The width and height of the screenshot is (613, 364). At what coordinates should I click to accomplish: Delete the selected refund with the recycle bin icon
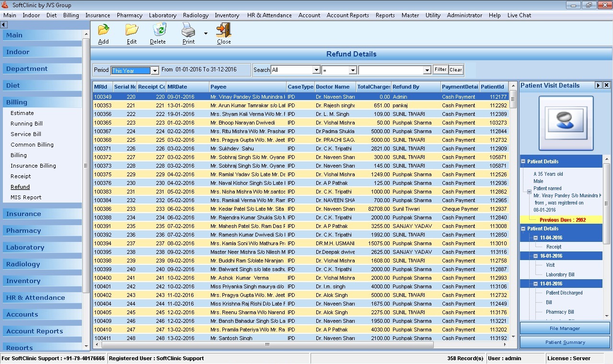[158, 31]
